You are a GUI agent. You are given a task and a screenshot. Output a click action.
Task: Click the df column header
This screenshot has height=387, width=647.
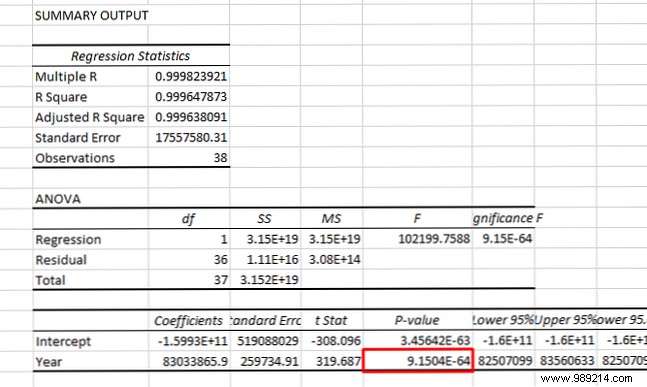(188, 219)
